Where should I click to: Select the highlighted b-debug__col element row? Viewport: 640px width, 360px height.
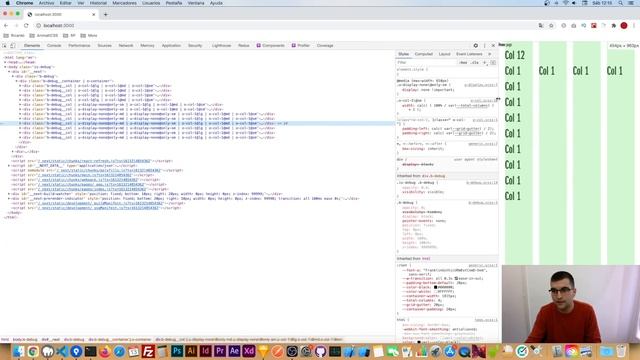click(x=198, y=123)
